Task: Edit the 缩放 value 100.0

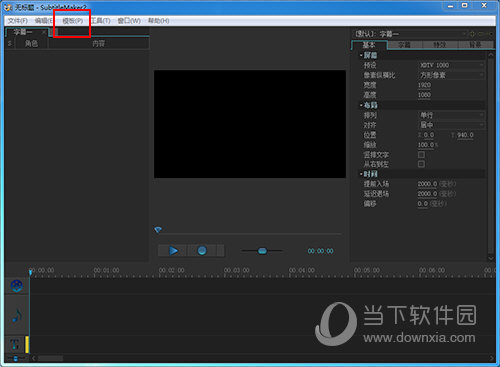Action: (426, 145)
